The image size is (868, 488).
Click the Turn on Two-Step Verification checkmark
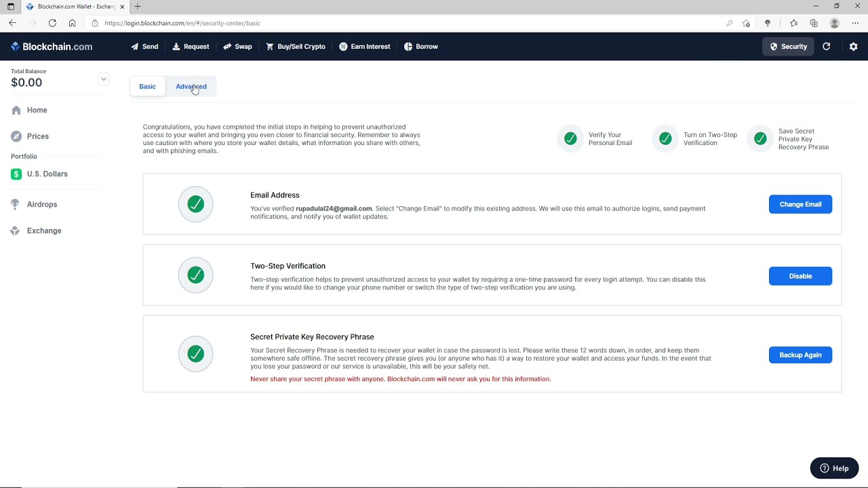click(x=666, y=138)
